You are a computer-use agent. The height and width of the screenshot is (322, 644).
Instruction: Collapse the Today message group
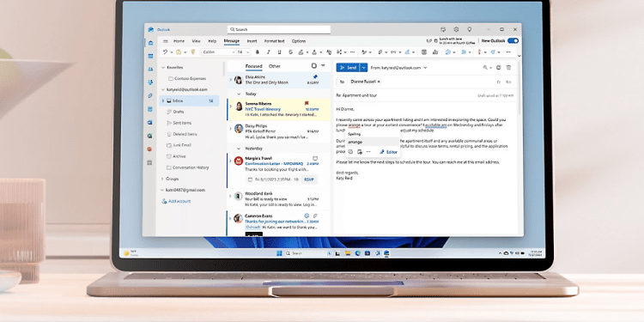point(239,94)
